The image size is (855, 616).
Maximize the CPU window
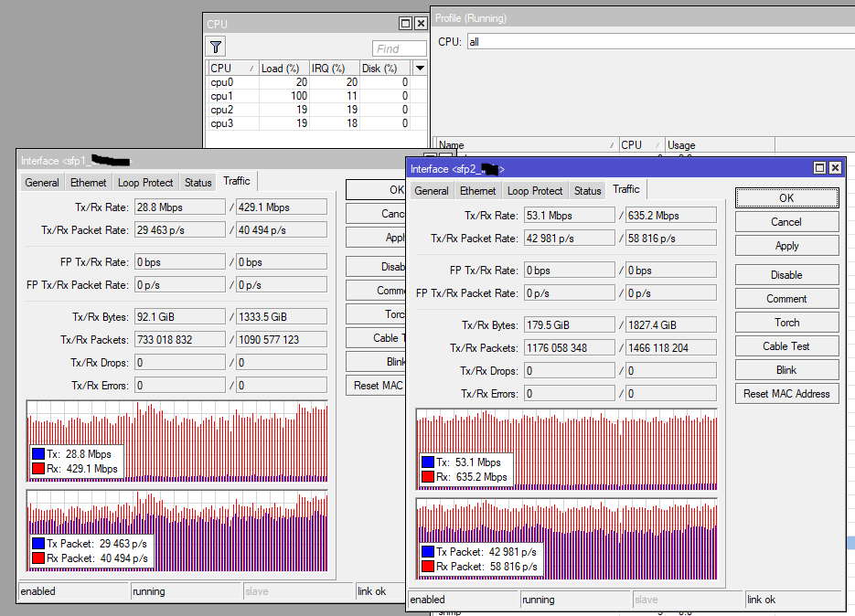(x=405, y=24)
